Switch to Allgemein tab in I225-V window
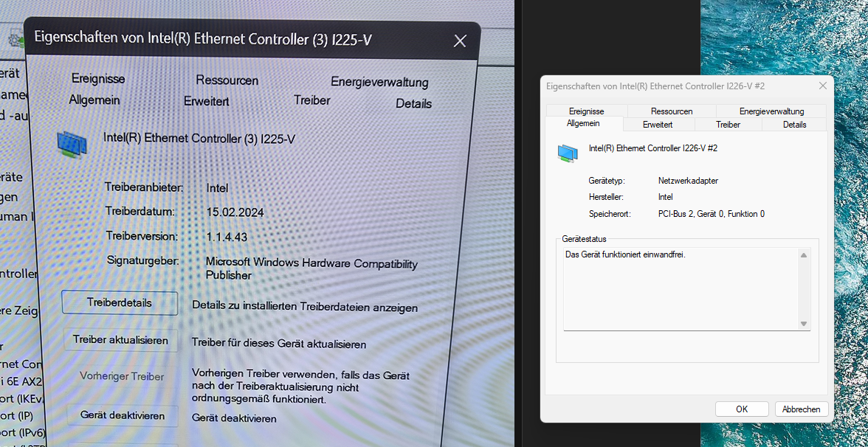 pyautogui.click(x=94, y=100)
